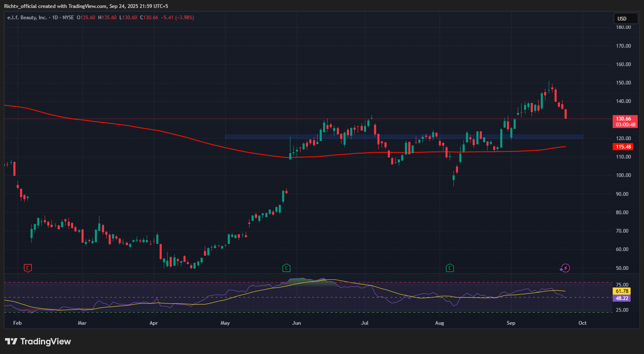Click the purple 48.22 RSI value label
The height and width of the screenshot is (354, 644).
point(621,298)
